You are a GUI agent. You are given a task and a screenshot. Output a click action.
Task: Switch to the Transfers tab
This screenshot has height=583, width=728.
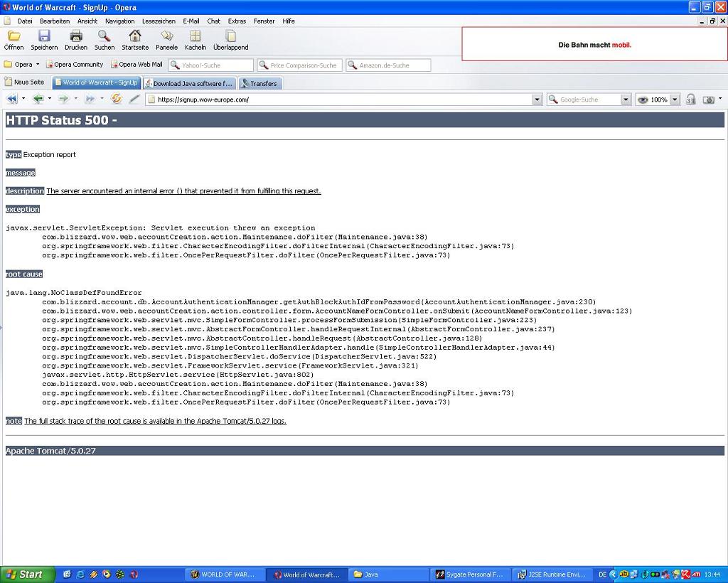[x=260, y=83]
